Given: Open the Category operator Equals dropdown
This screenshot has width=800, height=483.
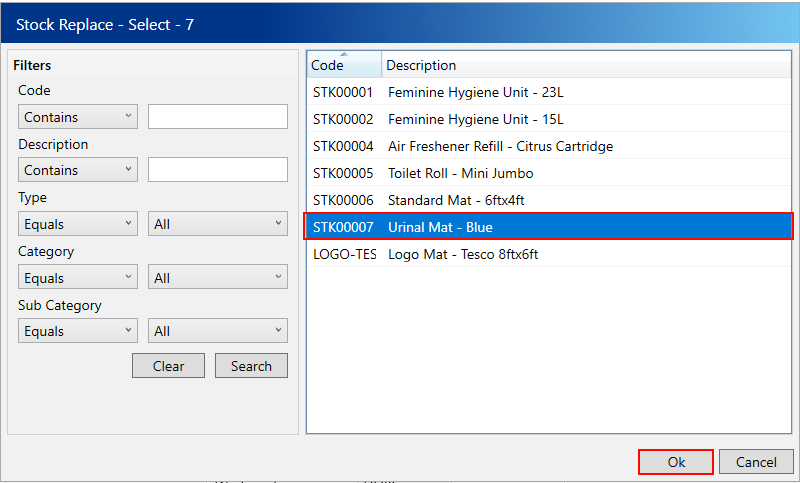Looking at the screenshot, I should [x=78, y=278].
